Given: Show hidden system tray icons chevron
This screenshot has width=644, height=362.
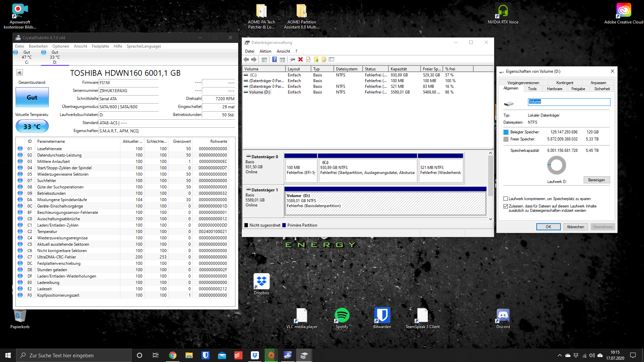Looking at the screenshot, I should (559, 355).
